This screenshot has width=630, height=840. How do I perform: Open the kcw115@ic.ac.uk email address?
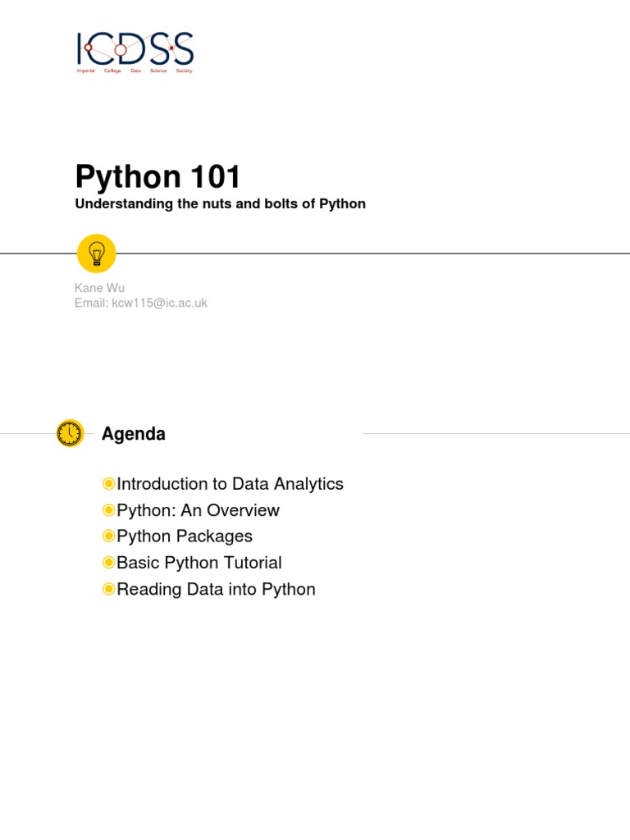pyautogui.click(x=159, y=303)
